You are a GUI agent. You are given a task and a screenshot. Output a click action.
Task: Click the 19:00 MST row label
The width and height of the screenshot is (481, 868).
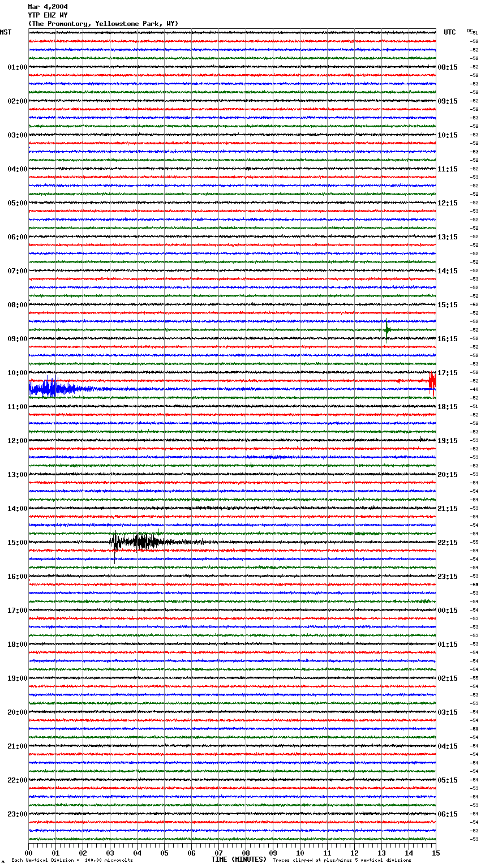click(x=18, y=678)
